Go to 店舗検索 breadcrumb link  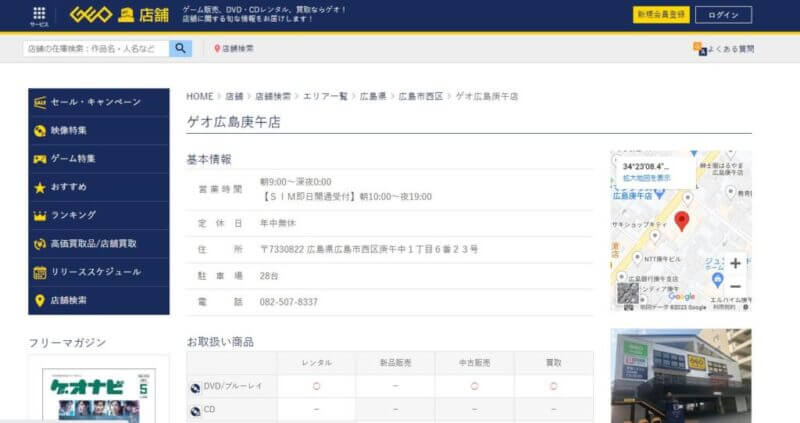[273, 96]
